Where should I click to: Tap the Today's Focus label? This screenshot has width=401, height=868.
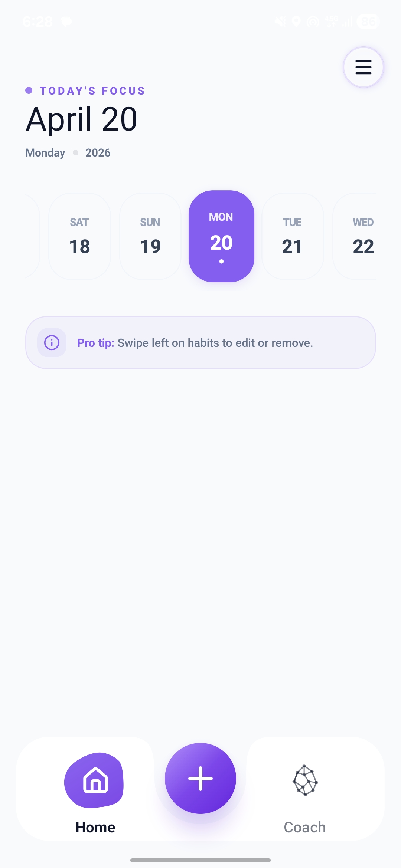(x=92, y=91)
